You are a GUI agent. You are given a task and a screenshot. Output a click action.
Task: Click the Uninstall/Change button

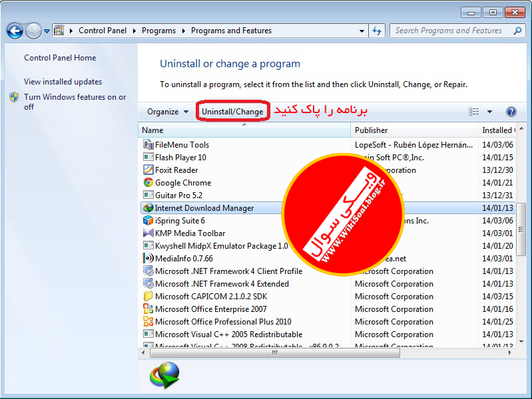(x=232, y=112)
